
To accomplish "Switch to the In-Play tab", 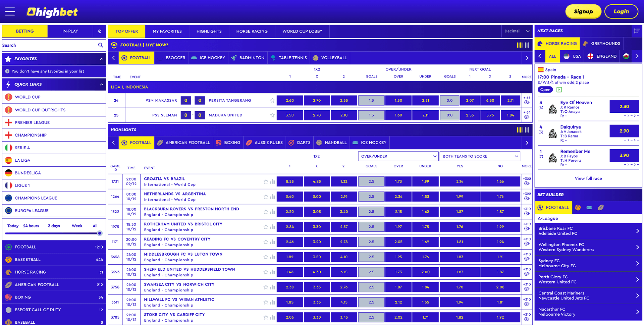I will coord(70,31).
